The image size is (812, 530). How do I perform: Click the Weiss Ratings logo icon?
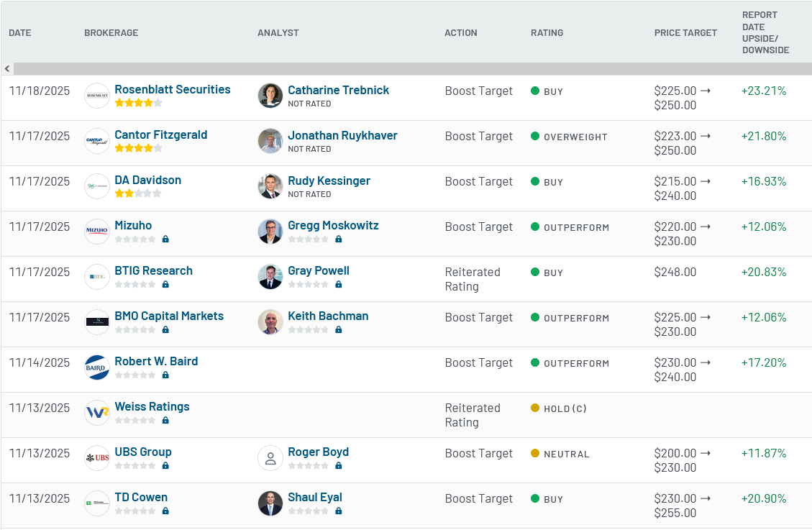[97, 413]
